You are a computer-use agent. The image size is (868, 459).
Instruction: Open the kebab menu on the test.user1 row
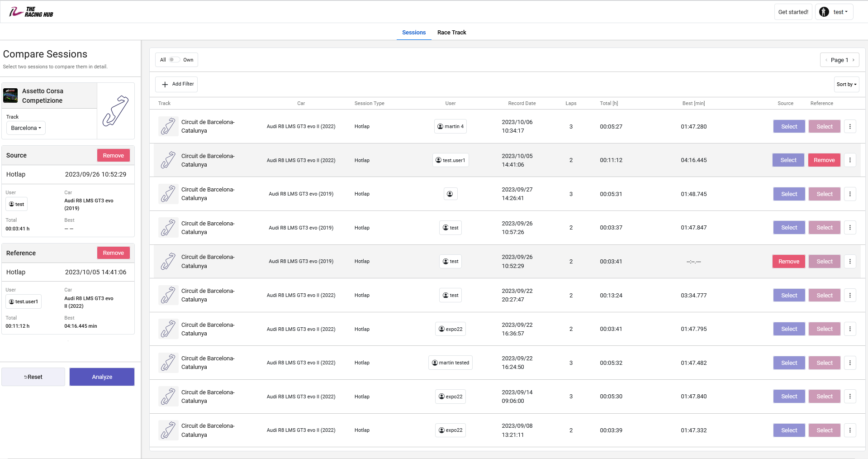[x=850, y=160]
